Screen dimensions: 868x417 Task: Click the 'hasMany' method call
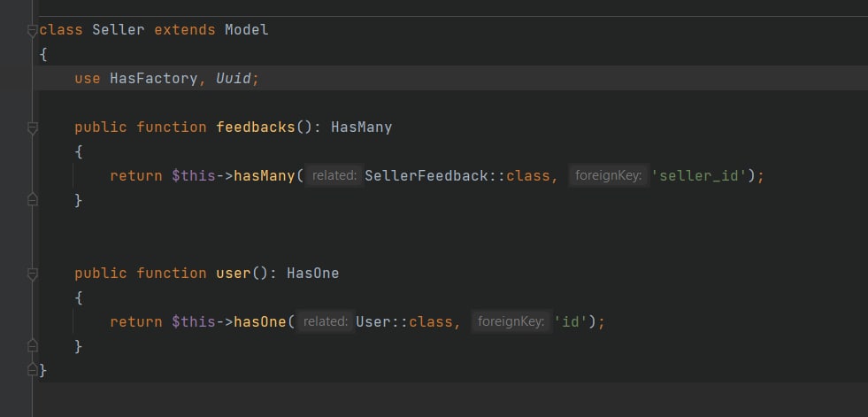click(264, 175)
